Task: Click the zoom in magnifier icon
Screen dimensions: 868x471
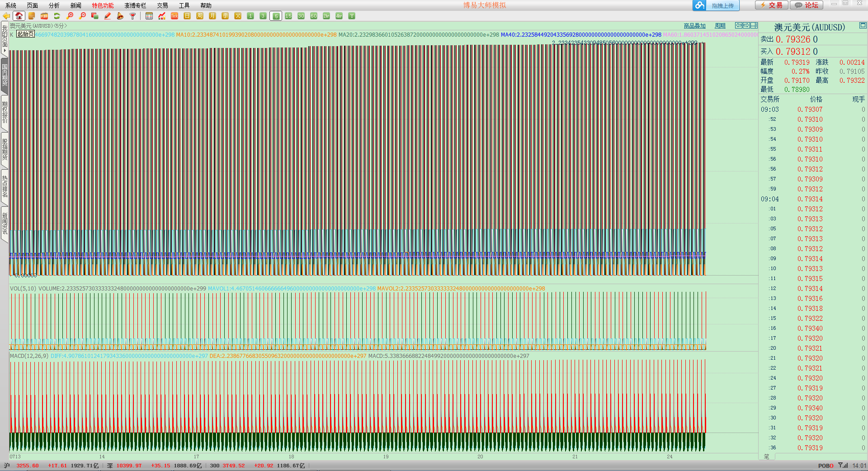Action: coord(70,16)
